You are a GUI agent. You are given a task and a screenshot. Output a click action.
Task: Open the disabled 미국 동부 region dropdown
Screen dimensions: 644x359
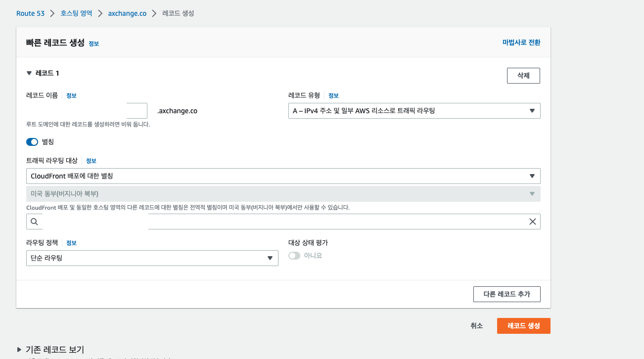point(283,194)
